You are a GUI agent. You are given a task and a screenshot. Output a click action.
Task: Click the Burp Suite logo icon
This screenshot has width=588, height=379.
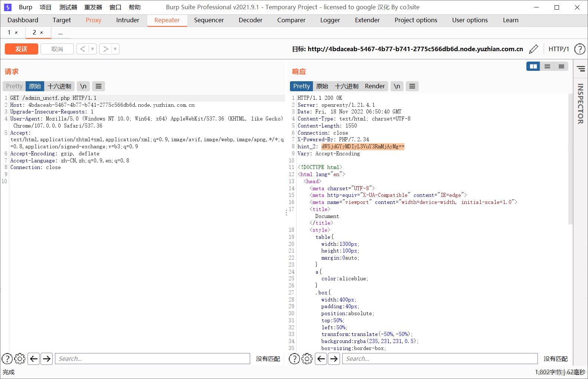8,7
